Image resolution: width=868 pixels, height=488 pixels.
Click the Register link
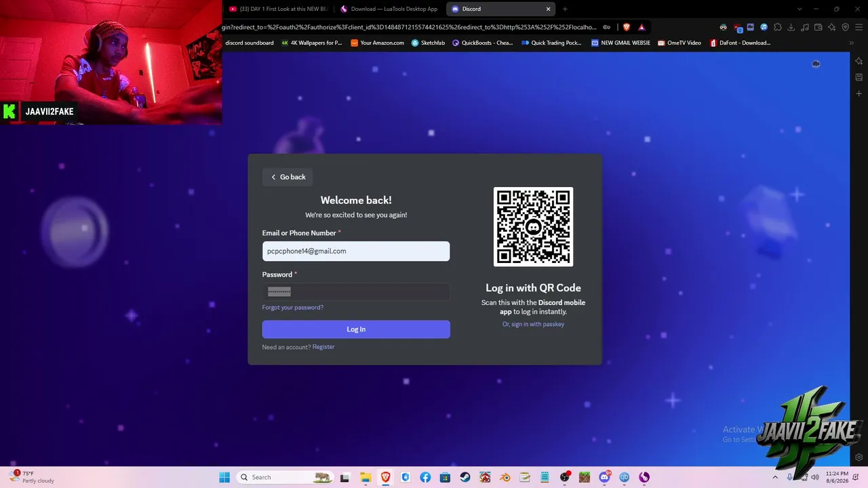click(323, 347)
